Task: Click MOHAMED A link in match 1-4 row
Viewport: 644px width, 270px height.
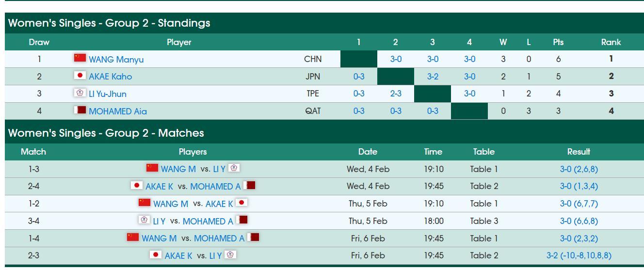Action: point(219,238)
